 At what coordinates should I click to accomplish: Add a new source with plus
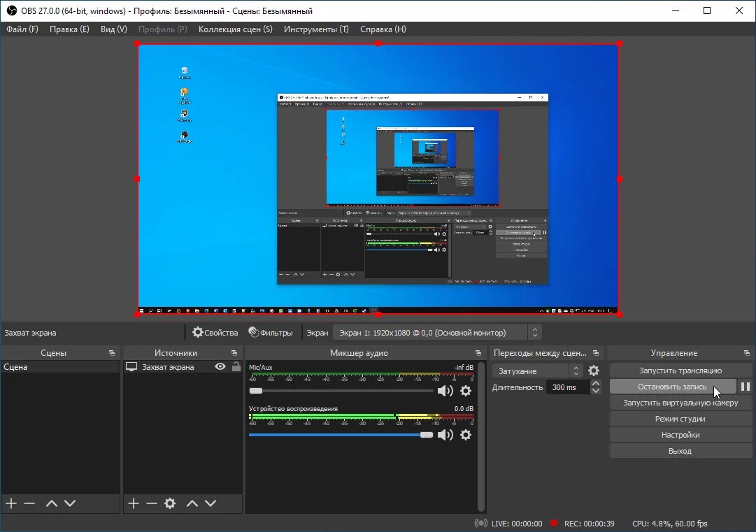(x=134, y=503)
